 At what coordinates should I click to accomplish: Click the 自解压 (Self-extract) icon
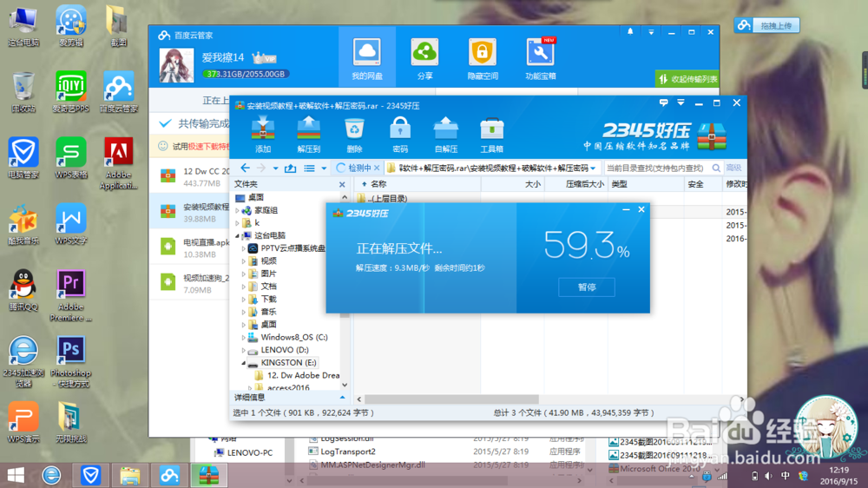[445, 135]
